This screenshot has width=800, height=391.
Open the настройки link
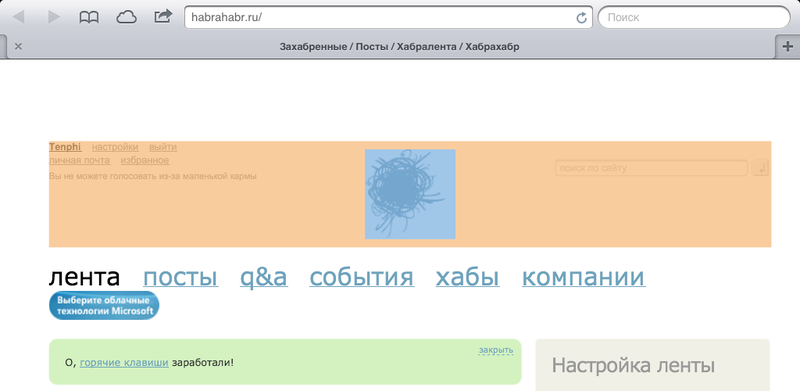click(x=115, y=147)
